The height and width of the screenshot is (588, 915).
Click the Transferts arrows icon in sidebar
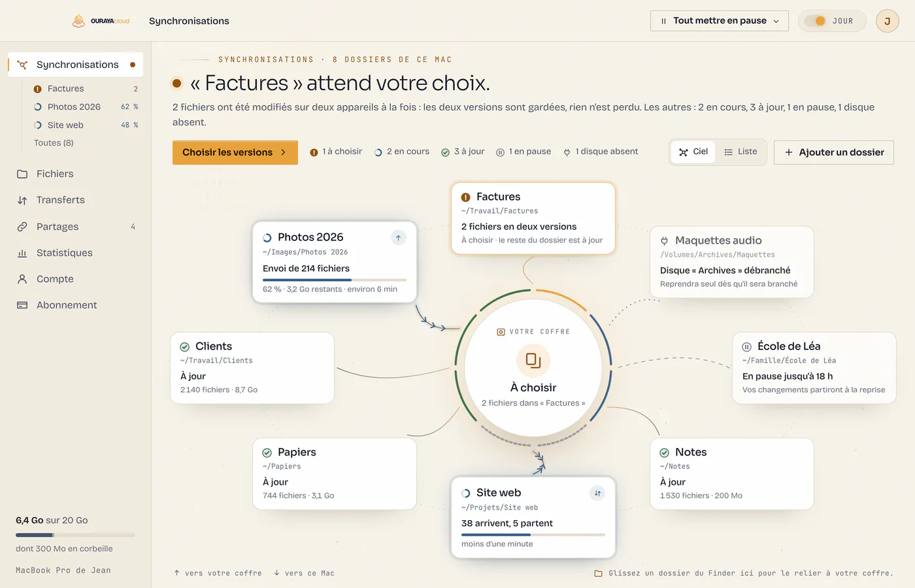[22, 201]
